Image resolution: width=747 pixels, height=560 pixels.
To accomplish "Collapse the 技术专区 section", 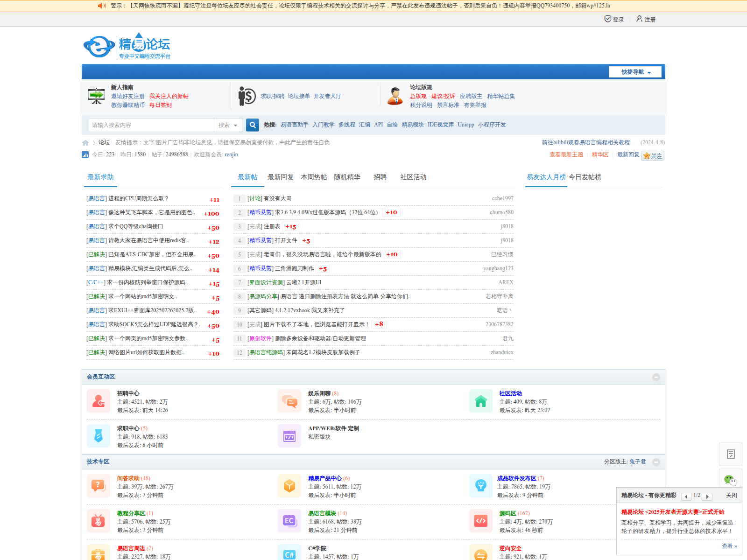I will [656, 462].
